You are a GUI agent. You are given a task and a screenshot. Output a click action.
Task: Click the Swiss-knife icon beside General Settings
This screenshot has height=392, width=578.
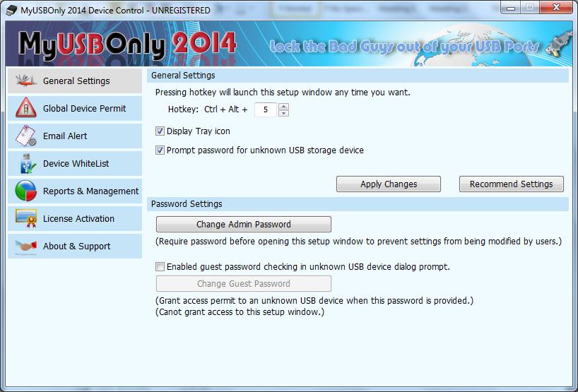click(x=26, y=81)
